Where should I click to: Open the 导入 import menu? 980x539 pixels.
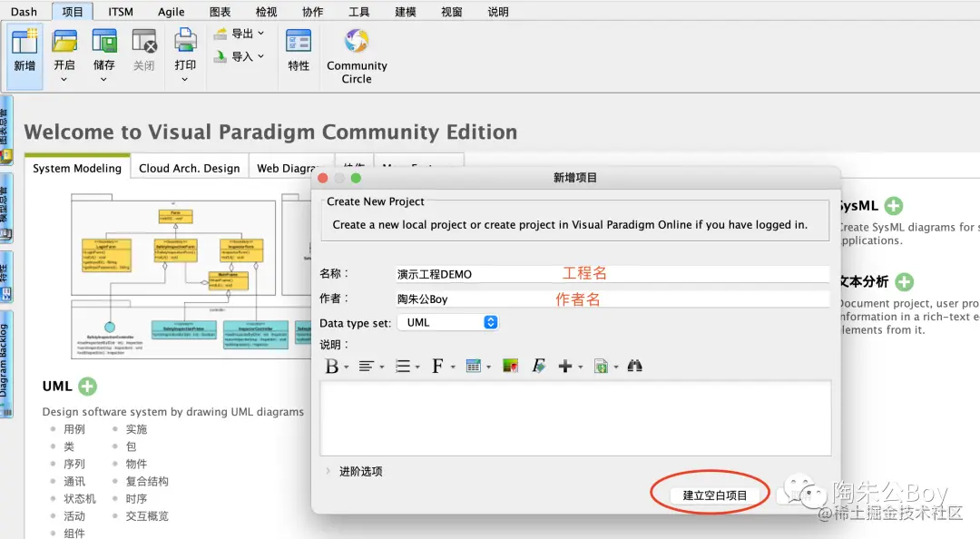tap(240, 56)
